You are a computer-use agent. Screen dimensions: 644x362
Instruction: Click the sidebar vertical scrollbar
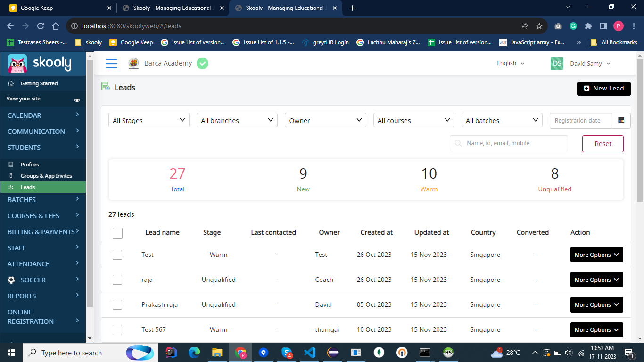coord(90,184)
